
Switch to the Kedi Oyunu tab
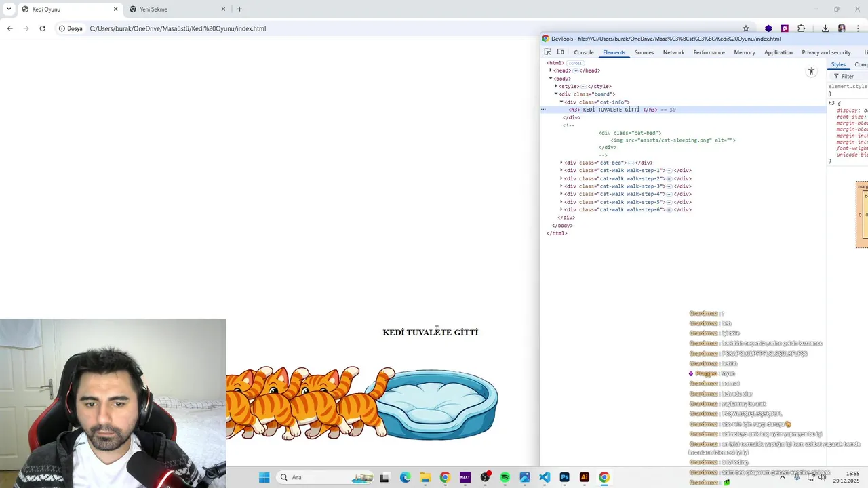(x=70, y=9)
